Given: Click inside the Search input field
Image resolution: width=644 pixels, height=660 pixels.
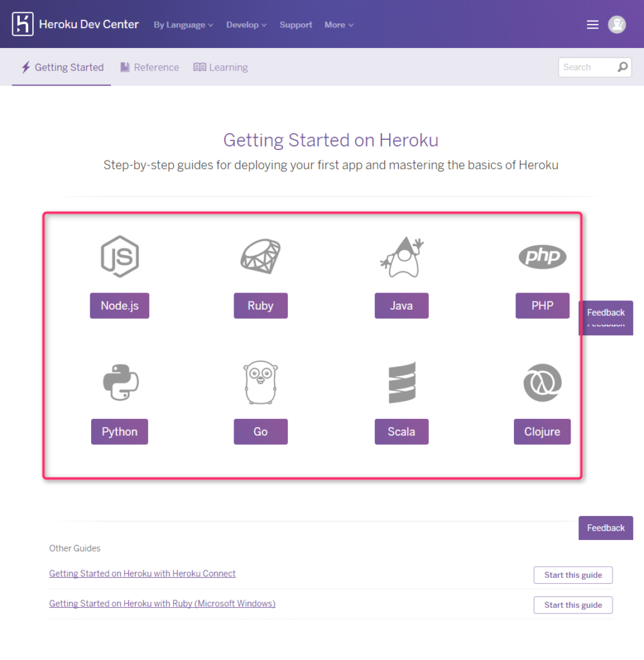Looking at the screenshot, I should (x=589, y=67).
